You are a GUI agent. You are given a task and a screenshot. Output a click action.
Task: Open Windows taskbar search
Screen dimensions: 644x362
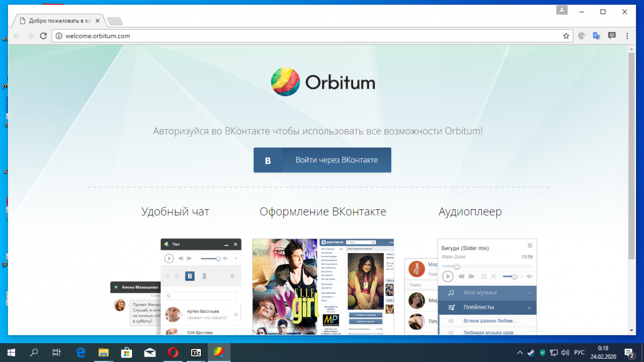pyautogui.click(x=34, y=352)
